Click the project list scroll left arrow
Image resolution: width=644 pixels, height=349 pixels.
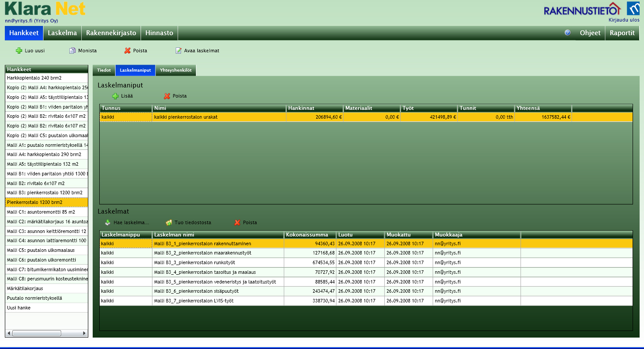pyautogui.click(x=8, y=334)
